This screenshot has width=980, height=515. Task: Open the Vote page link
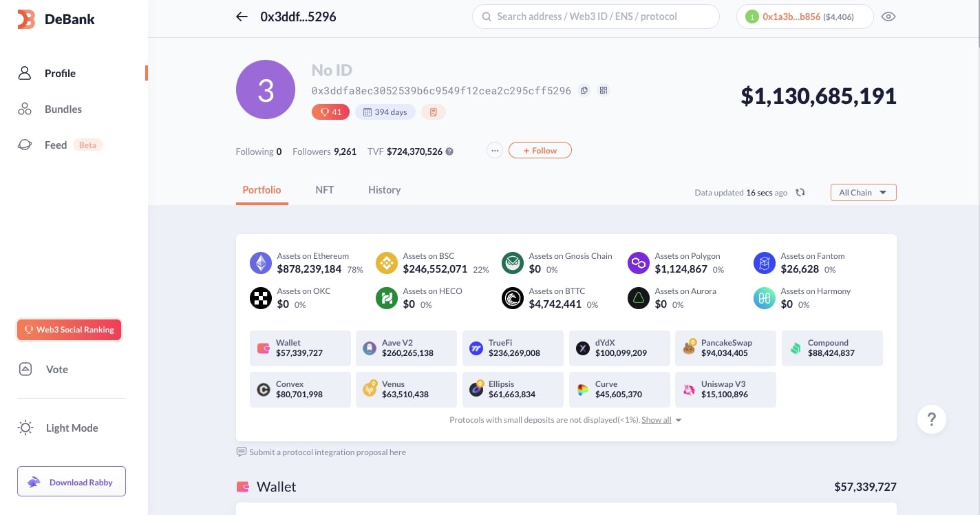[x=57, y=369]
